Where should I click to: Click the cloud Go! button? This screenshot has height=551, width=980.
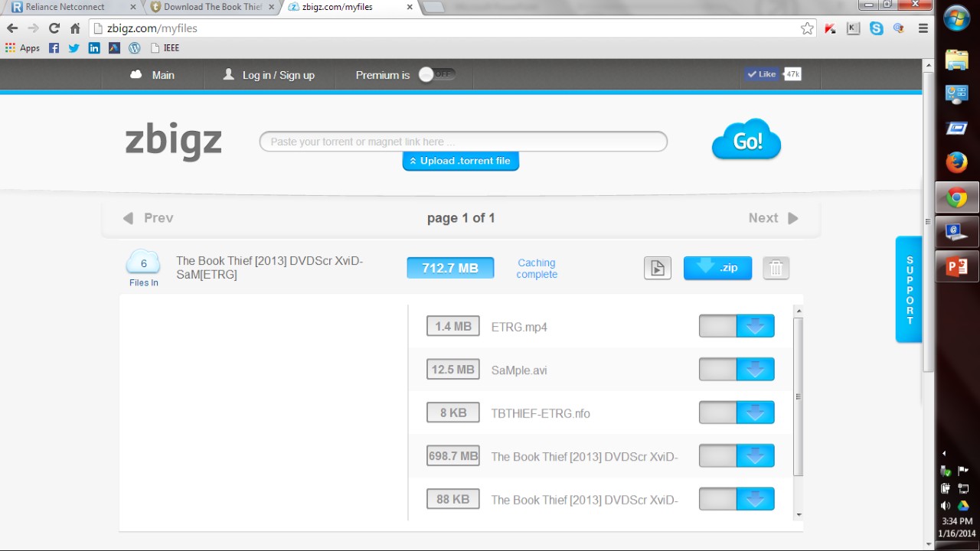click(746, 141)
